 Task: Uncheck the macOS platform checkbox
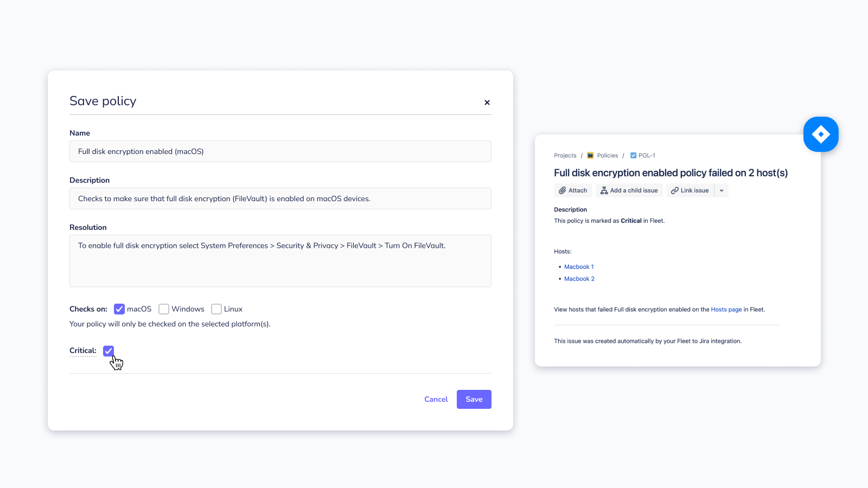[119, 309]
